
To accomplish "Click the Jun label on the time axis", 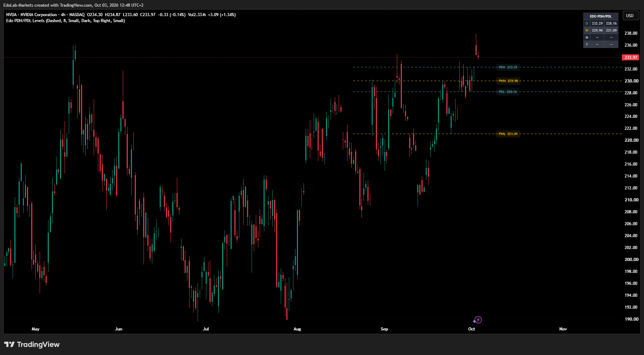I will [119, 329].
